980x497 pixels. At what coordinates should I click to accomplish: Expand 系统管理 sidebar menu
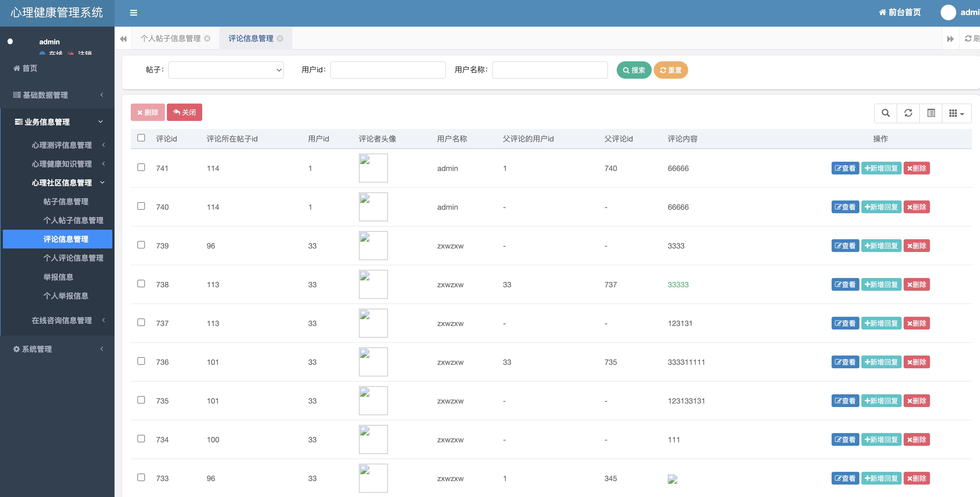[57, 349]
